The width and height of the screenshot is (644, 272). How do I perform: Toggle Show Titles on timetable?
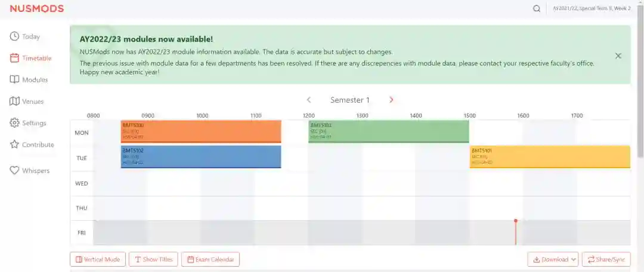(x=153, y=259)
